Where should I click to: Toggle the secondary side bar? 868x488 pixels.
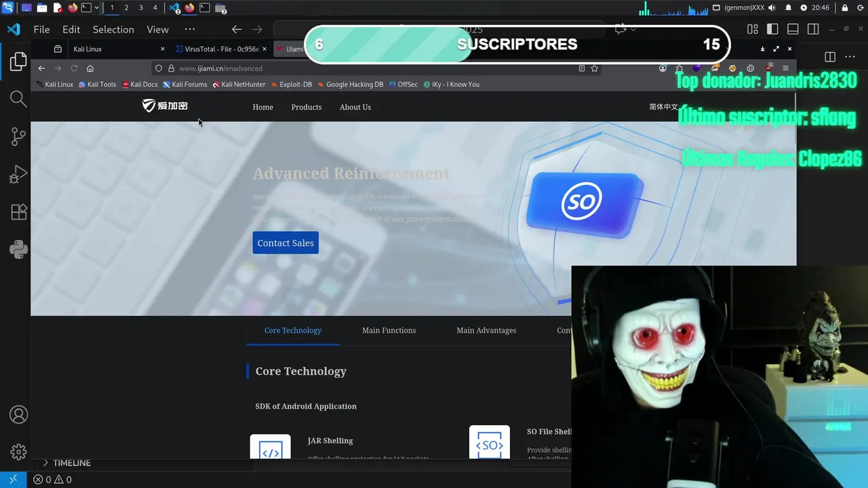coord(813,29)
